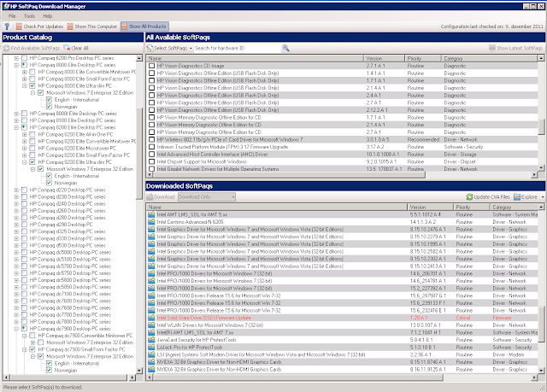Expand HP Compaq 8200 Elite Microtower PC node
The image size is (547, 392).
(25, 148)
